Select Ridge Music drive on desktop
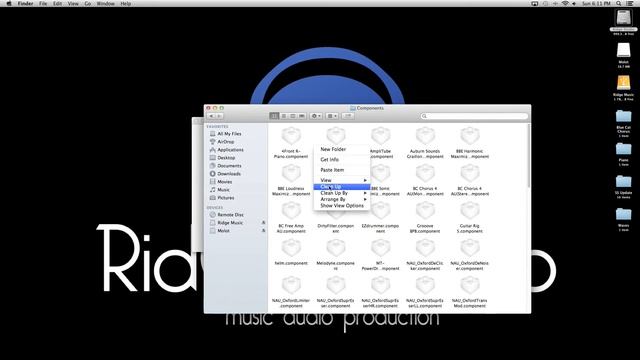This screenshot has width=640, height=360. tap(623, 88)
